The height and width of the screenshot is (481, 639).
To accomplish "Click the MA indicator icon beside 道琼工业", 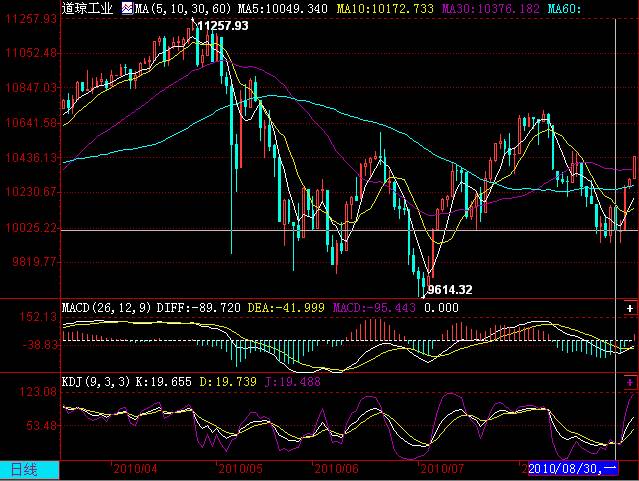I will pos(127,8).
